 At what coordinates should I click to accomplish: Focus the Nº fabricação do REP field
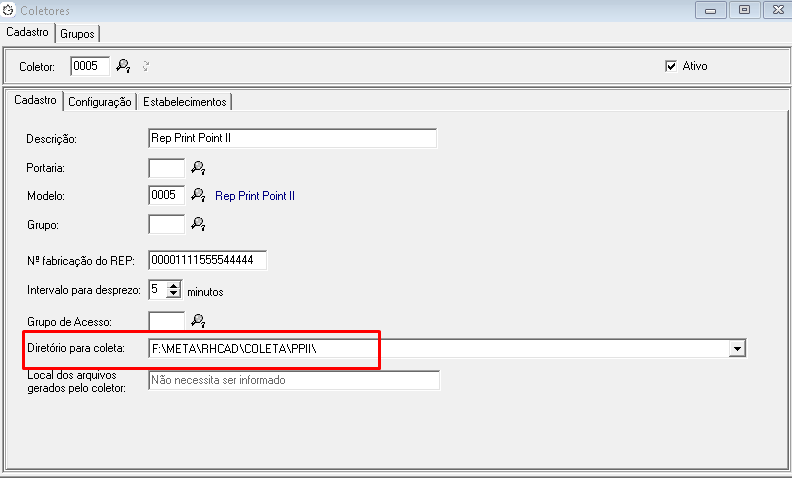click(x=207, y=260)
